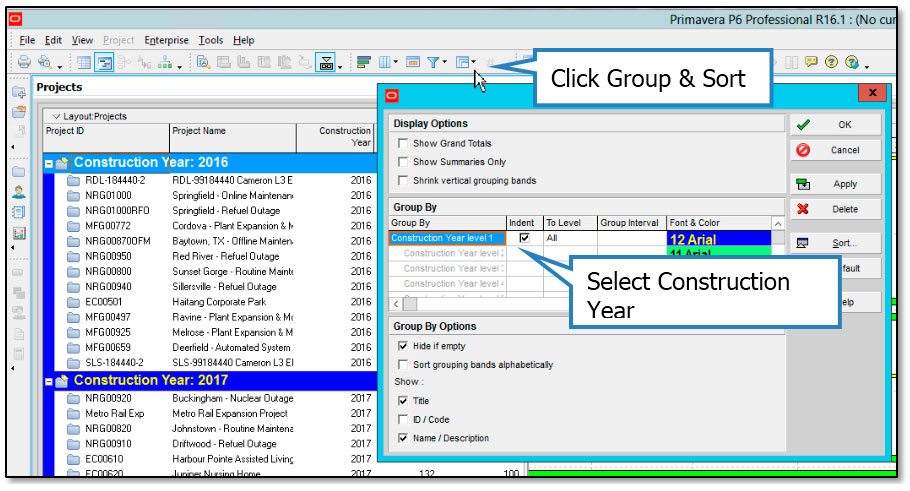
Task: Click the folder icon beside Metro Rail Exp
Action: pos(73,414)
